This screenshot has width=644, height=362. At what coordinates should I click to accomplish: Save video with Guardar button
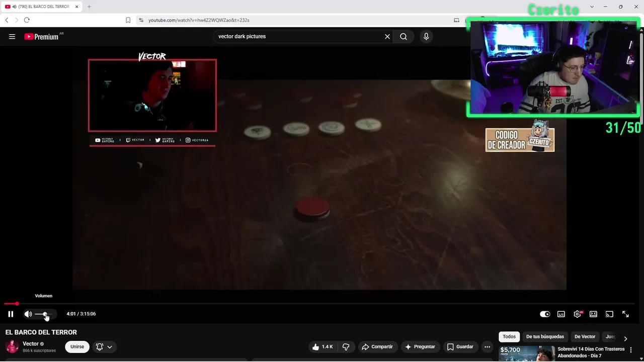click(x=460, y=347)
